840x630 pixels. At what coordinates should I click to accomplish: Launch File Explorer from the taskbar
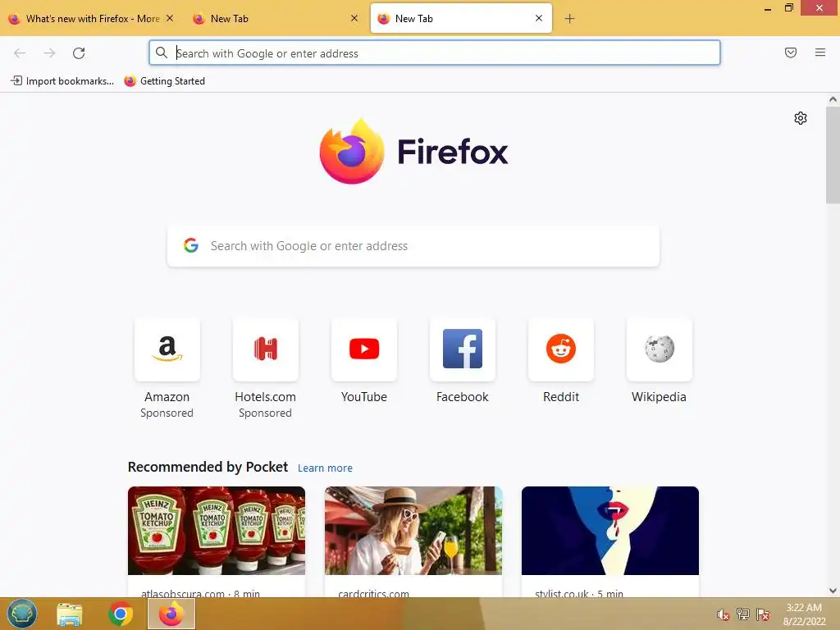[x=70, y=614]
